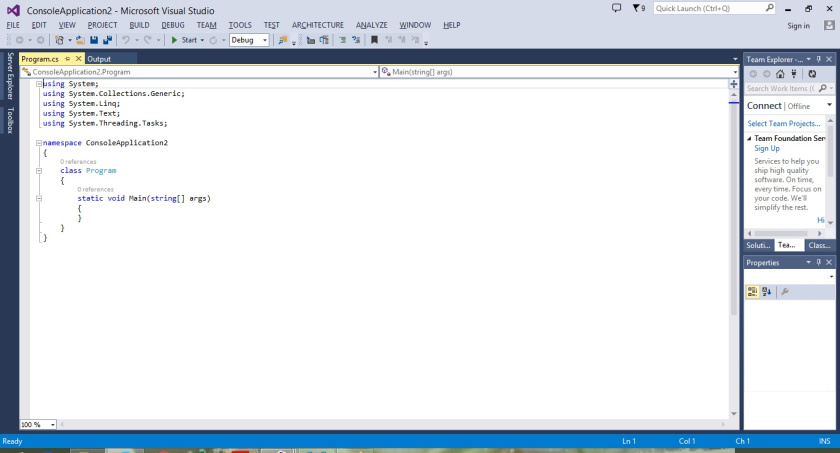
Task: Click the Save file toolbar icon
Action: (x=94, y=40)
